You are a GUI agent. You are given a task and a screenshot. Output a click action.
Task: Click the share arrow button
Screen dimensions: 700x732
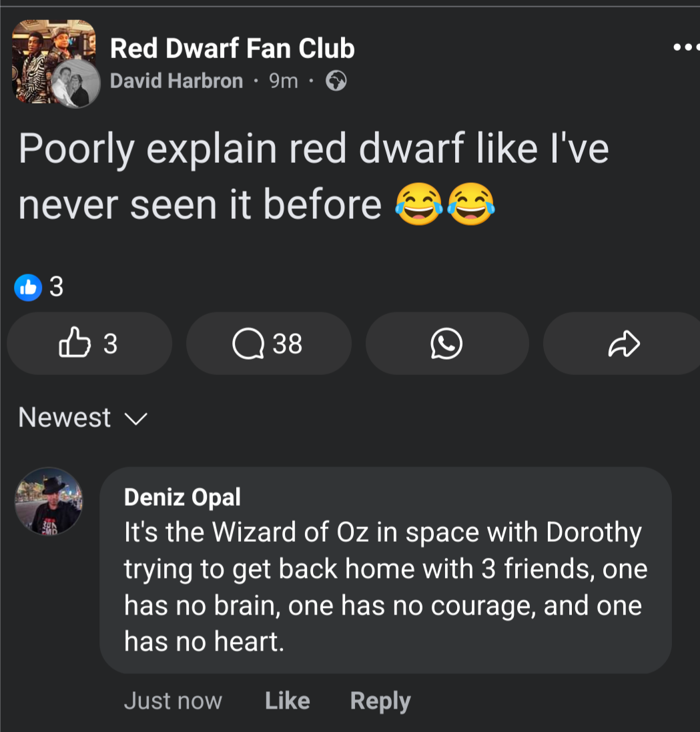click(624, 344)
